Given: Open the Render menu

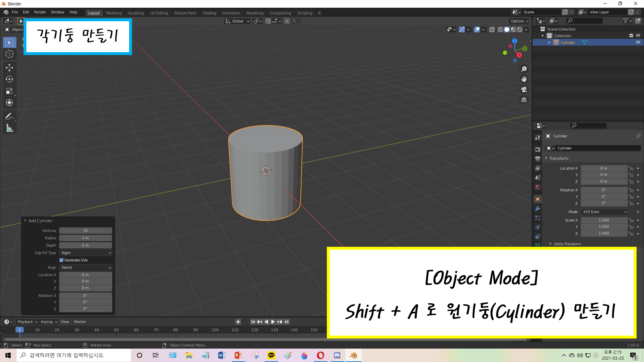Looking at the screenshot, I should click(x=40, y=12).
